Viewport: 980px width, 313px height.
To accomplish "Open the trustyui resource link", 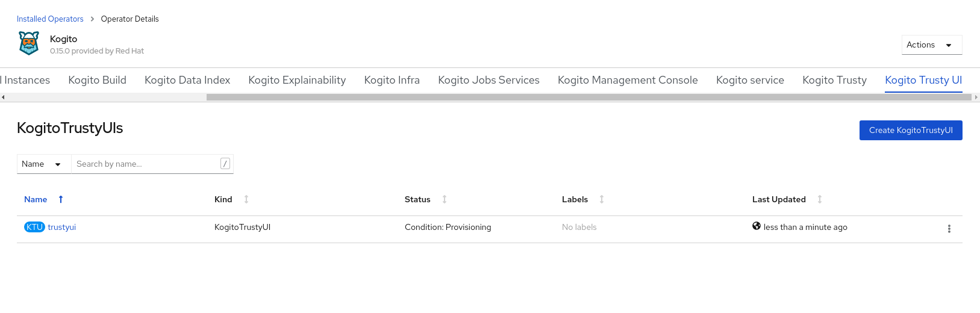I will click(62, 227).
